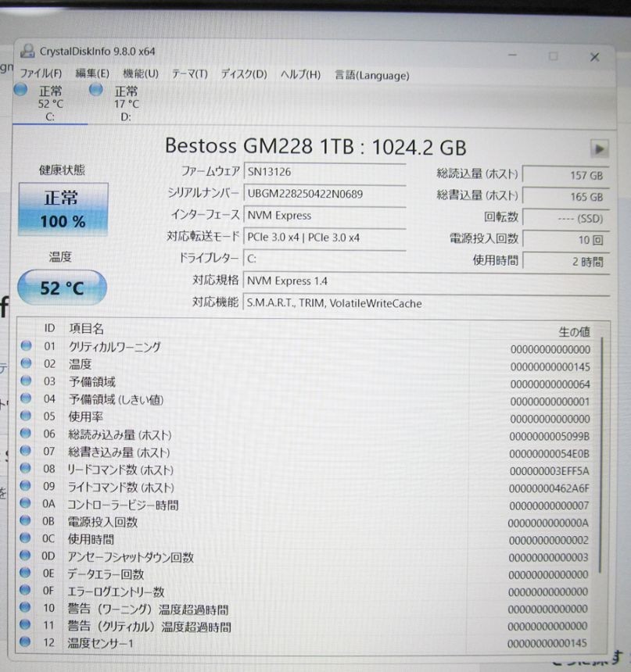This screenshot has width=631, height=672.
Task: Click the ID column header
Action: [49, 328]
